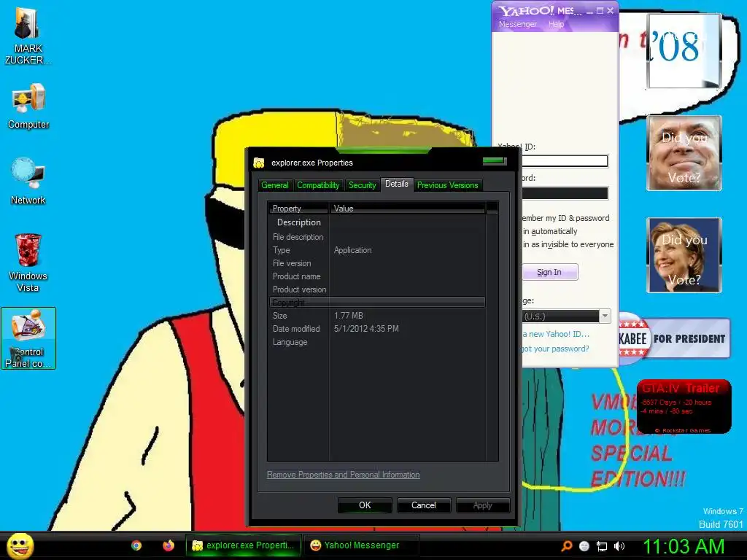This screenshot has height=560, width=747.
Task: Click the 11:03 AM taskbar clock
Action: [684, 546]
